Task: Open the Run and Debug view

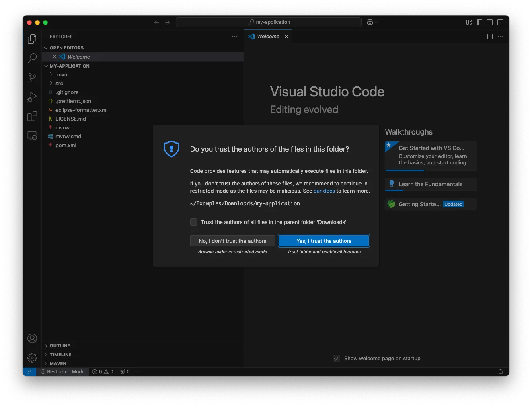Action: (x=32, y=97)
